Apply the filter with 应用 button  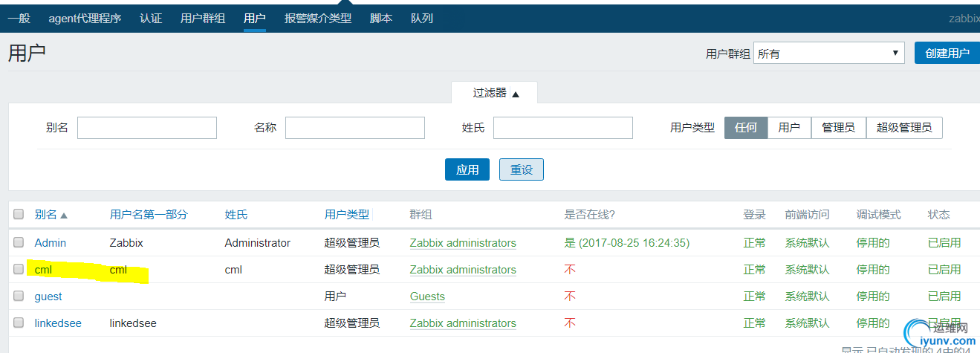pos(467,169)
